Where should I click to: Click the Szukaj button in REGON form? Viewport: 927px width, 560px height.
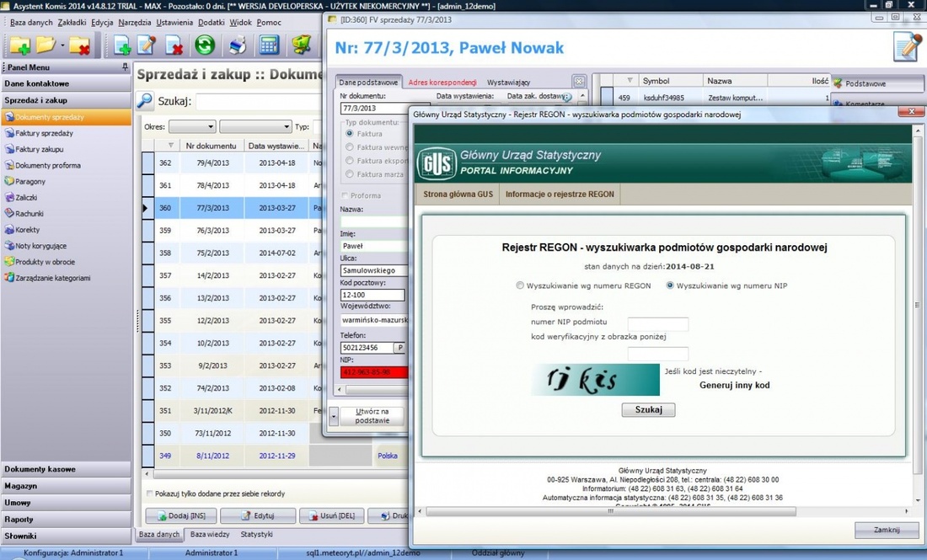[648, 409]
